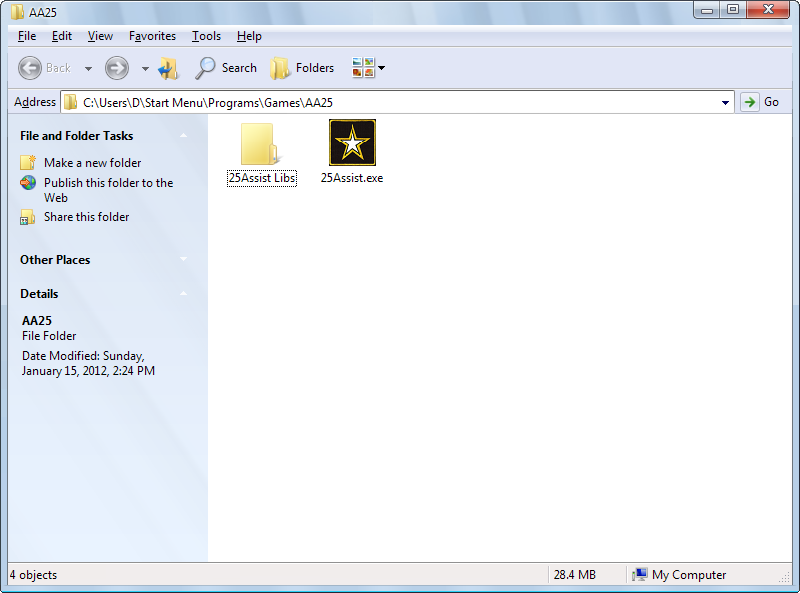Open the Favorites menu
The image size is (800, 593).
tap(152, 36)
